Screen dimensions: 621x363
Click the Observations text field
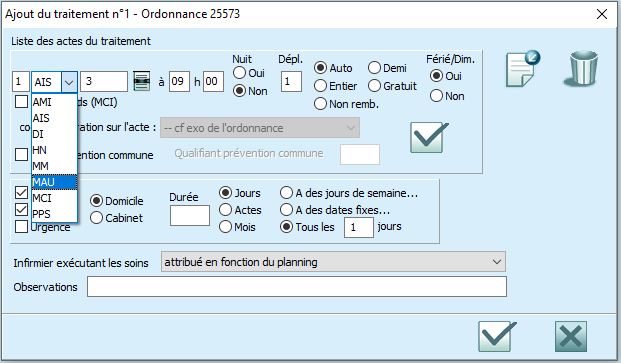tap(297, 287)
